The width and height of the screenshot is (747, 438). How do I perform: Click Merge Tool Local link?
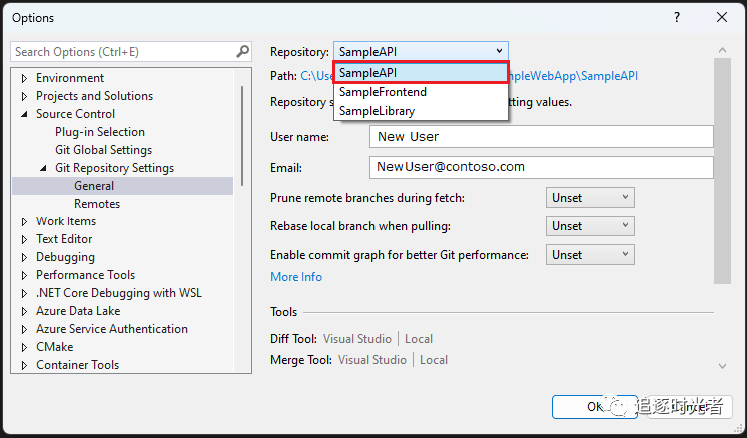434,360
